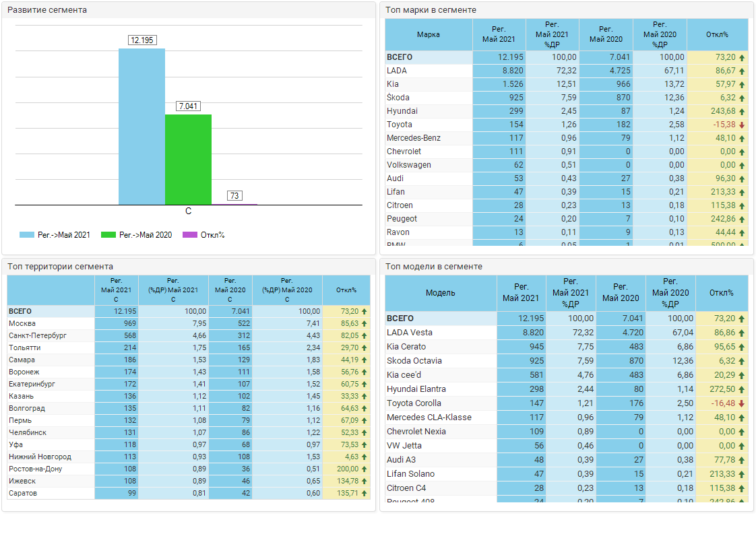This screenshot has height=534, width=756.
Task: Click the green 7.041 bar in chart
Action: coord(188,159)
